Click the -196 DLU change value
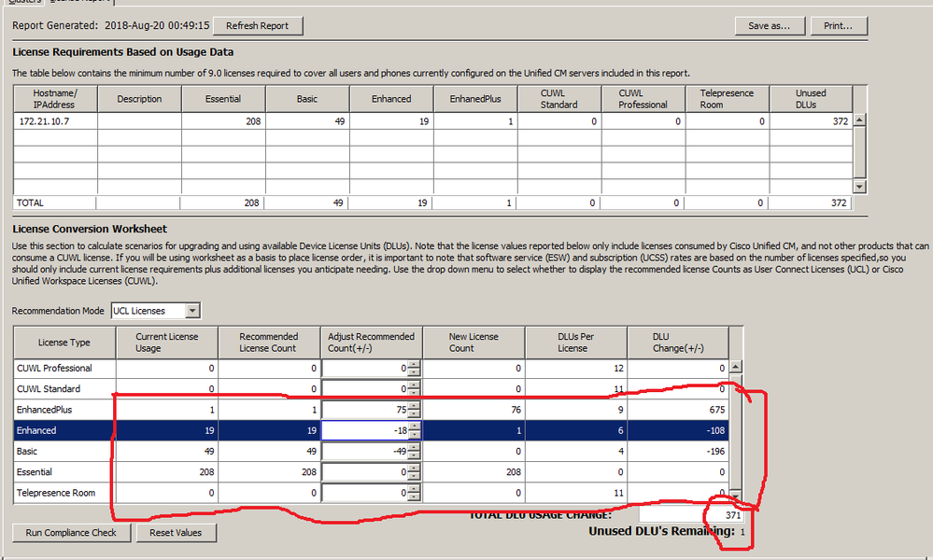This screenshot has height=560, width=933. [x=715, y=451]
